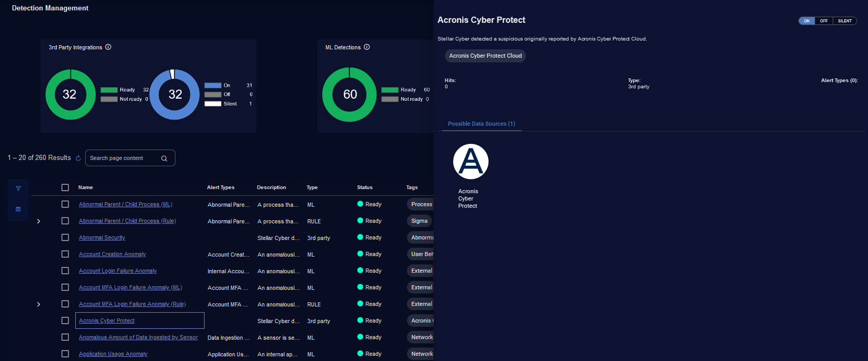868x361 pixels.
Task: Check the Abnormal Security row checkbox
Action: coord(65,237)
